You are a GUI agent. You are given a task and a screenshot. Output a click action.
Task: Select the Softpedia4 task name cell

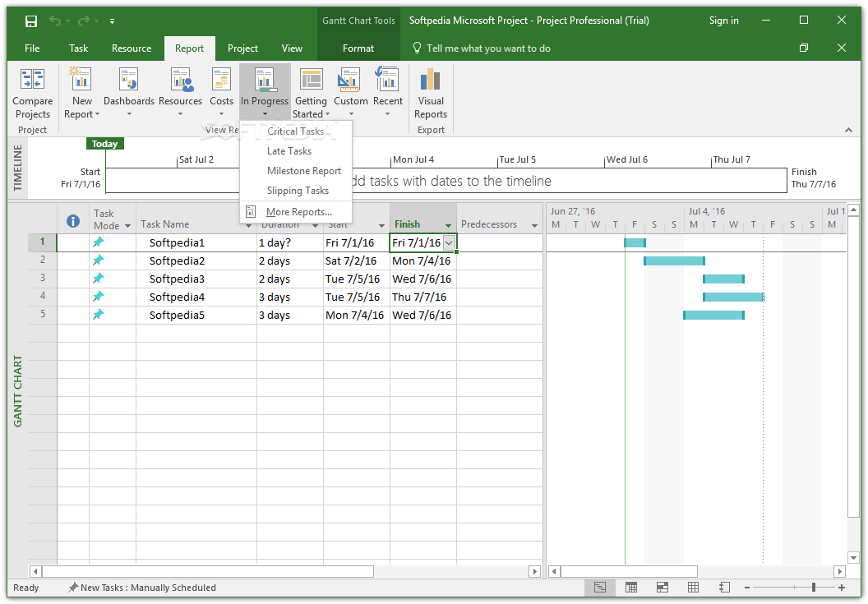click(196, 297)
